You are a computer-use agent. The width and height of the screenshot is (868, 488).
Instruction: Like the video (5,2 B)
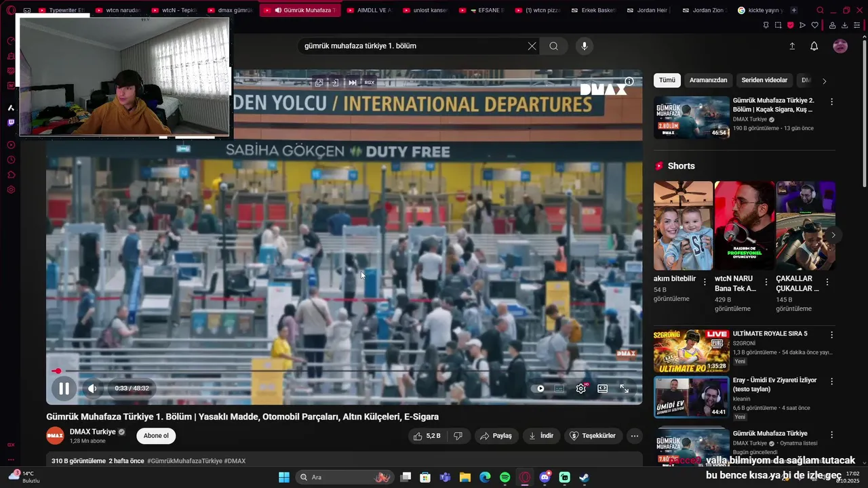pyautogui.click(x=427, y=436)
